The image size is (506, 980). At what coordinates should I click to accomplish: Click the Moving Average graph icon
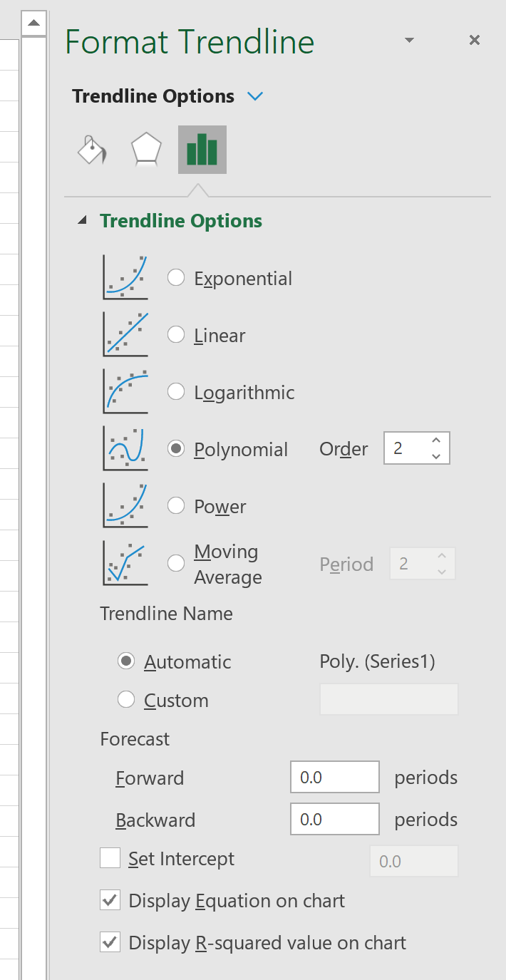pos(125,563)
